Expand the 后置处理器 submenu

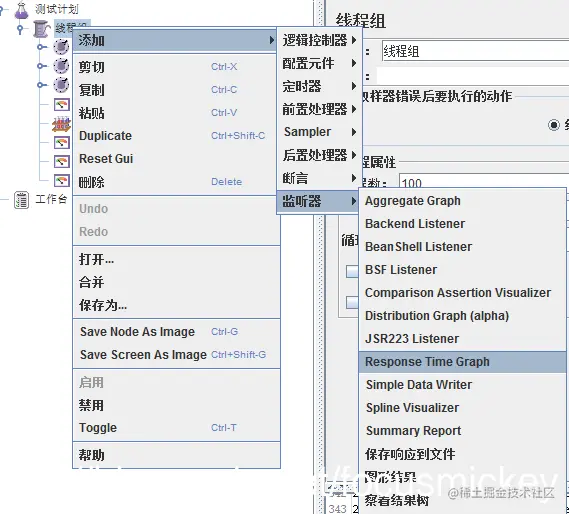[319, 155]
